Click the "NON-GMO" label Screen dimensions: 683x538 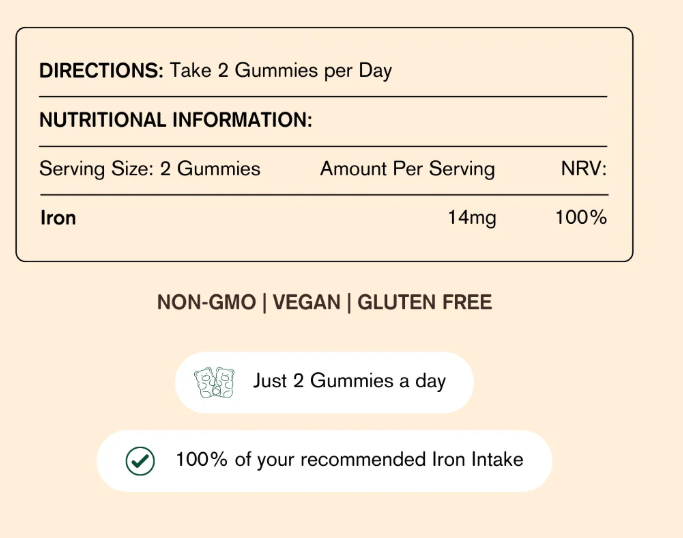[x=205, y=302]
